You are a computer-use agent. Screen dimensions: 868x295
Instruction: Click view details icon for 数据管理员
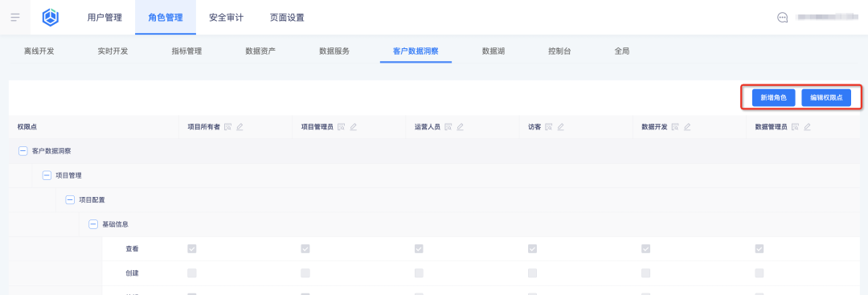(795, 127)
